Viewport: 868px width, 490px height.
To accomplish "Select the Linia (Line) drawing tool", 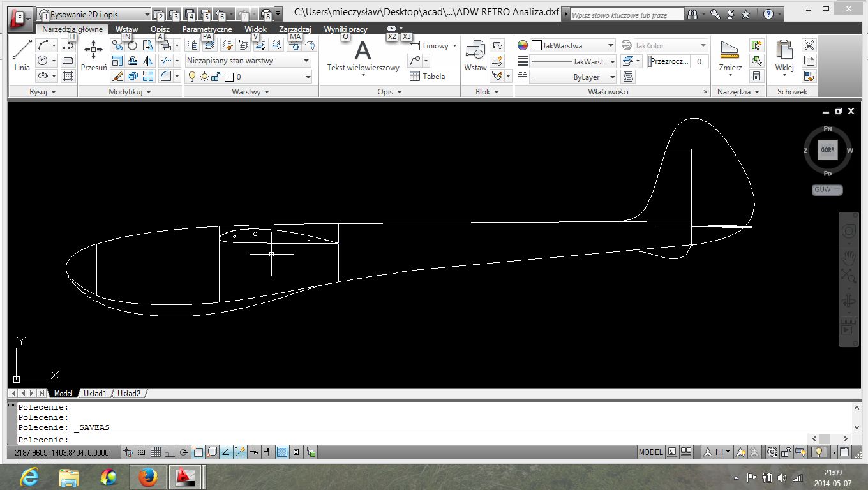I will pos(22,55).
